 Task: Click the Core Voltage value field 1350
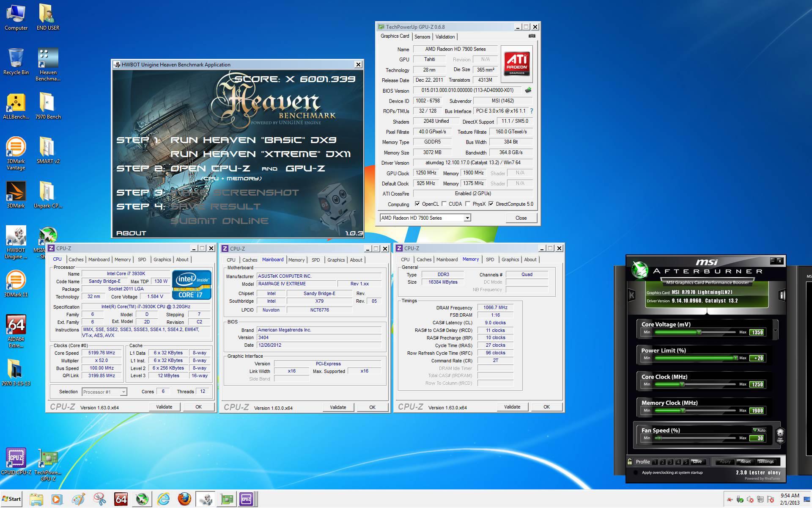pyautogui.click(x=757, y=332)
